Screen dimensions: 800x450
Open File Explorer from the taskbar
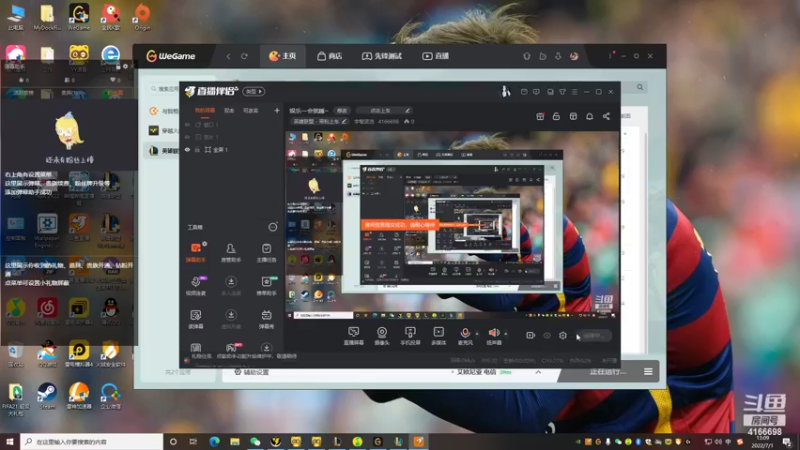[235, 441]
